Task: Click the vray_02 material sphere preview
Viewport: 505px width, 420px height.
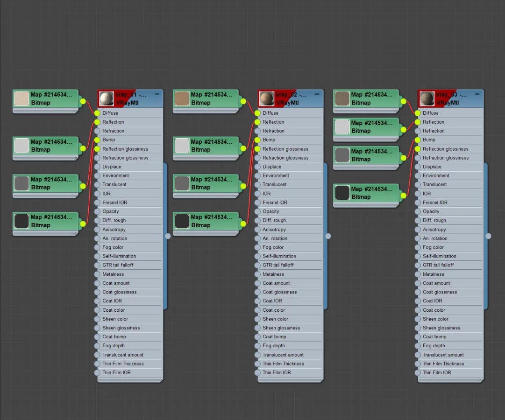Action: point(267,98)
